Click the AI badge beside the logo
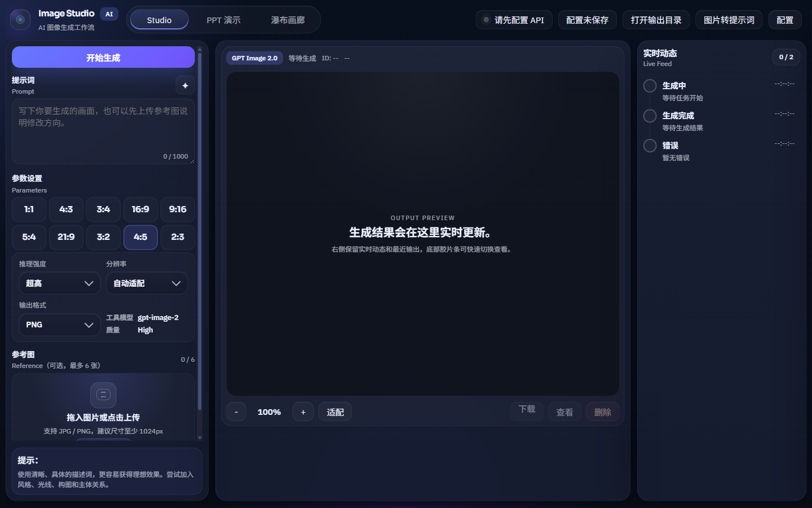This screenshot has height=508, width=812. pyautogui.click(x=109, y=14)
